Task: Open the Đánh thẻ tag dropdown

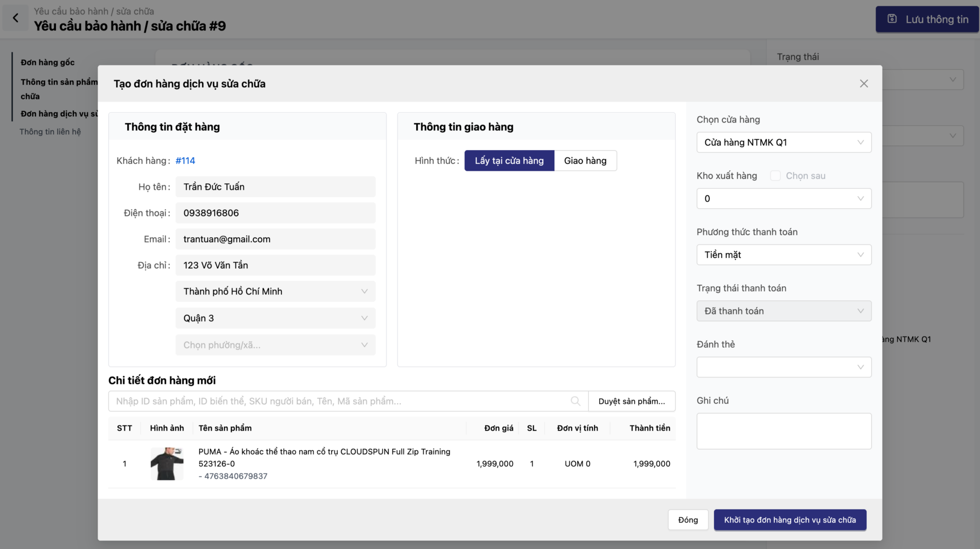Action: (x=784, y=367)
